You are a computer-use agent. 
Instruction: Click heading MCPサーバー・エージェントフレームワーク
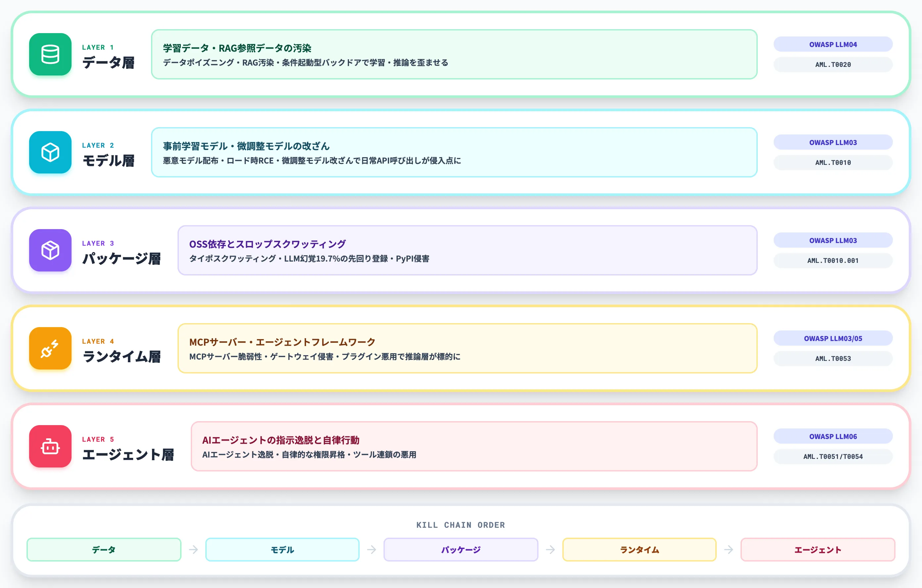[x=282, y=342]
